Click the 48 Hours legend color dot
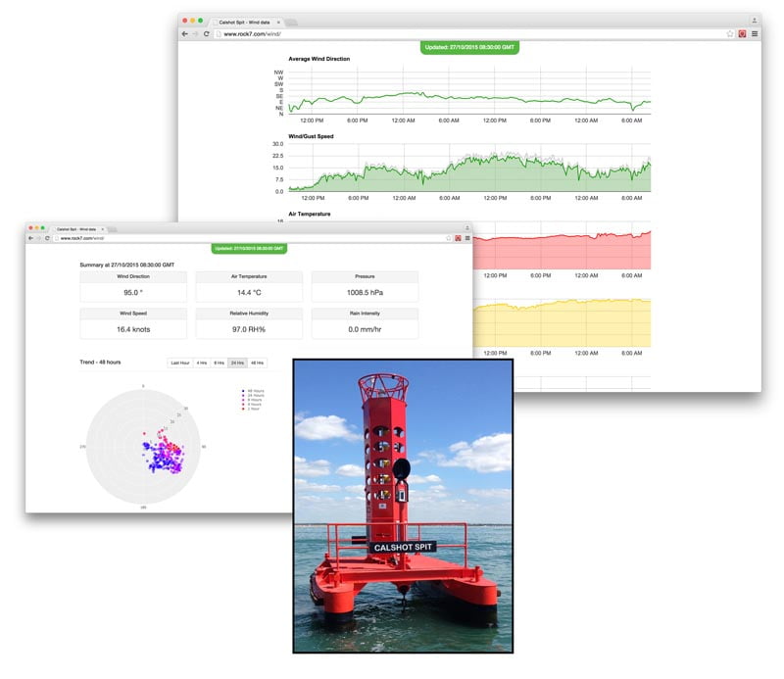Viewport: 784px width, 679px height. [243, 391]
